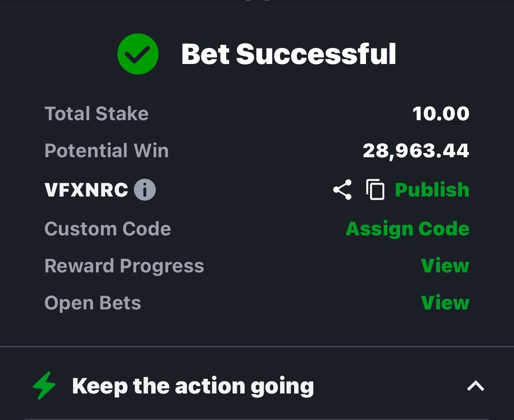Tap the green checkmark success icon

pos(138,54)
